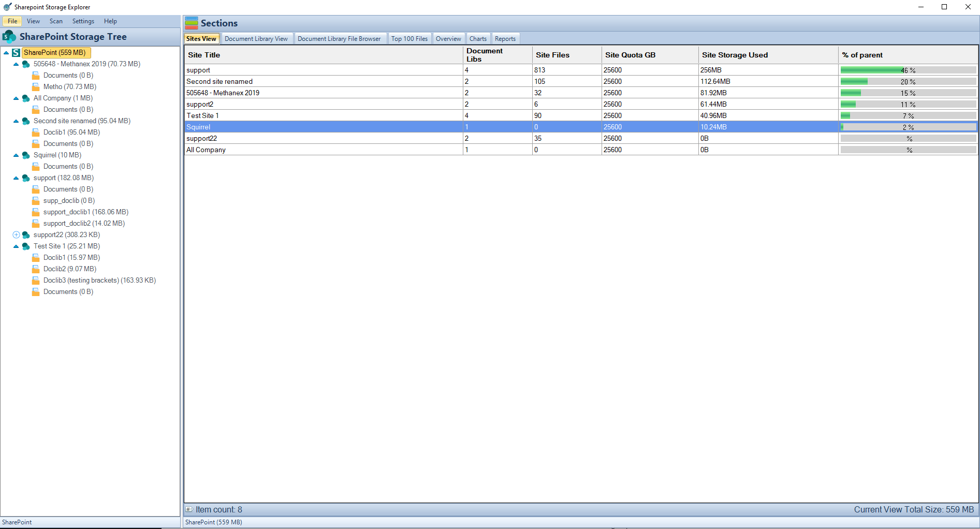
Task: Click the Metho library folder icon
Action: coord(35,86)
